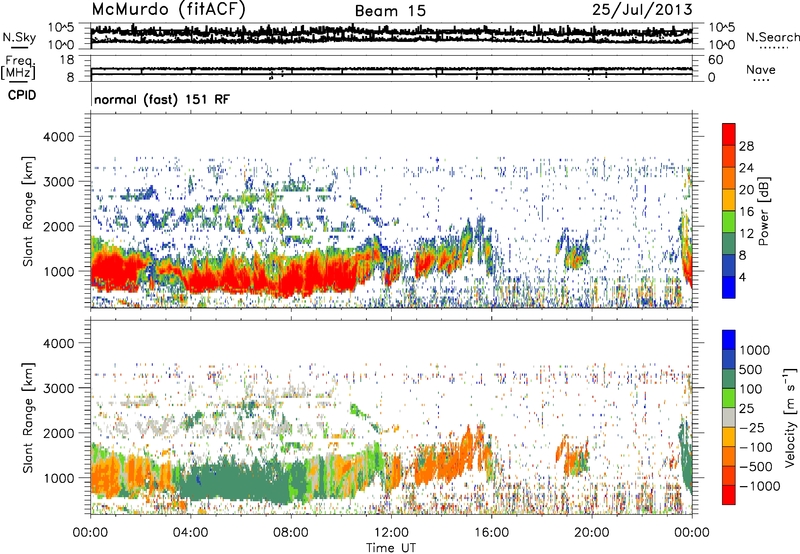Click the '20:00' time tick label

592,533
